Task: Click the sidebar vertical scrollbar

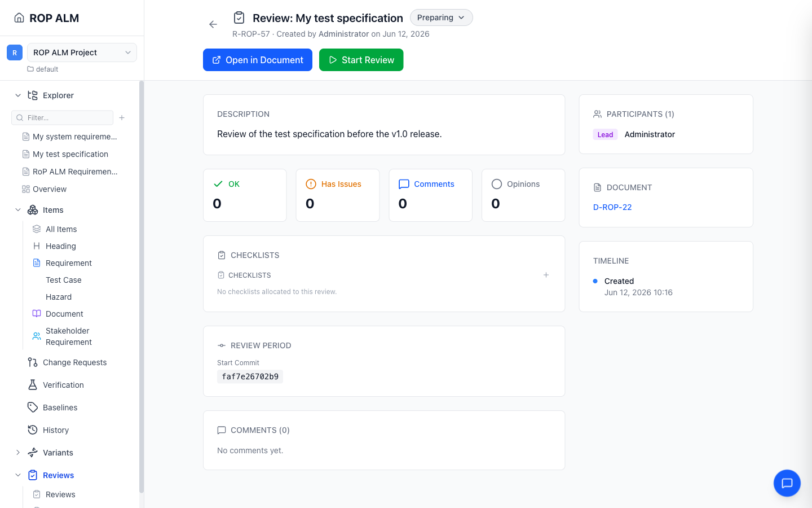Action: [142, 287]
